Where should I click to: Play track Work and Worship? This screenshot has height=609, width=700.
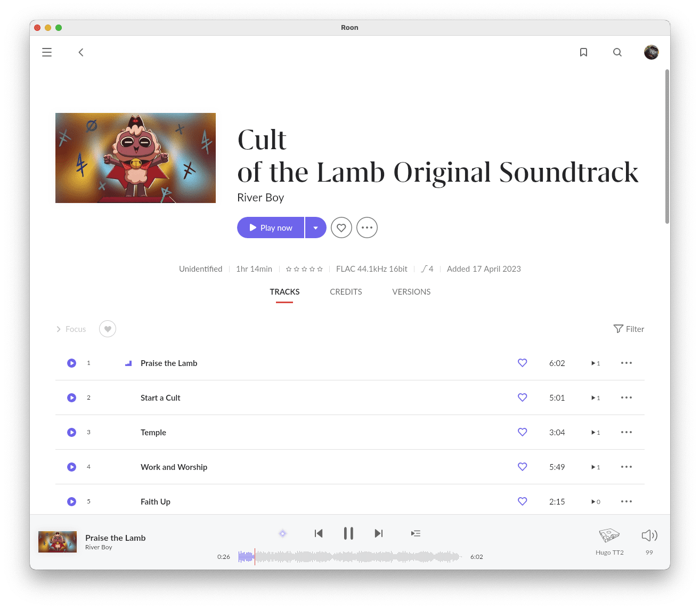click(x=71, y=467)
